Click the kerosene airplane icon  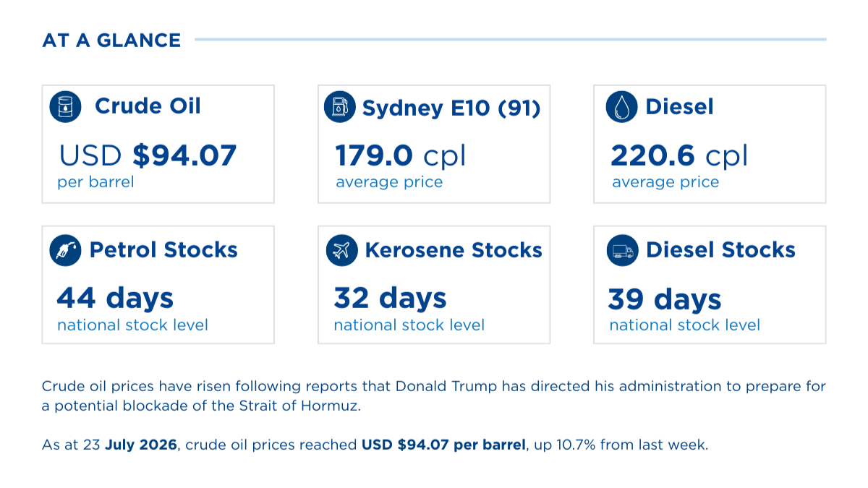341,250
